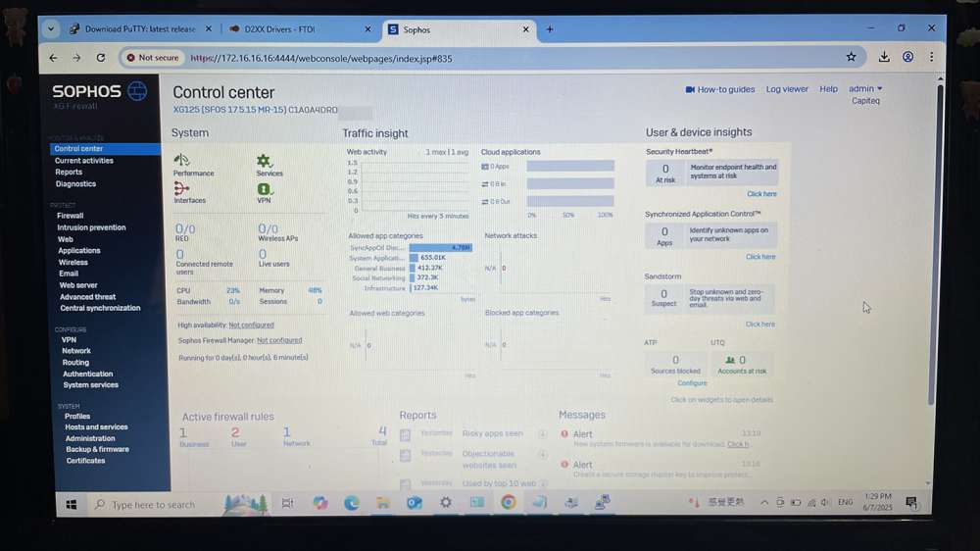Click the Not secure site info badge

click(153, 58)
